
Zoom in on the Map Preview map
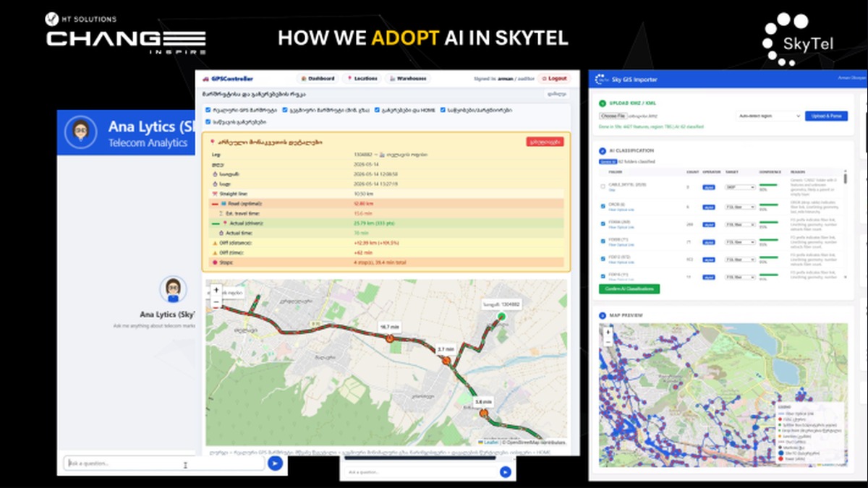coord(608,332)
